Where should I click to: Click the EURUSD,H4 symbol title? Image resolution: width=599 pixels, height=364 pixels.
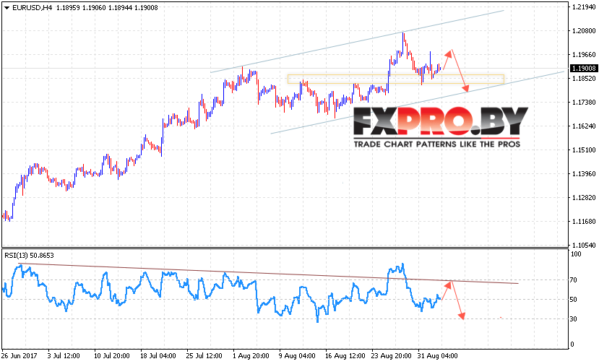pyautogui.click(x=32, y=8)
